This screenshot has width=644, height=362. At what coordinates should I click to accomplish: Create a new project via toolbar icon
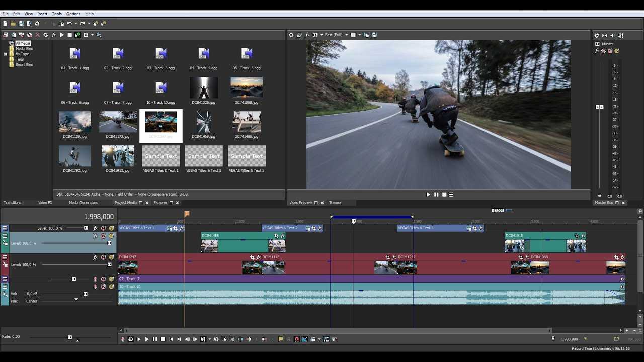click(x=5, y=24)
